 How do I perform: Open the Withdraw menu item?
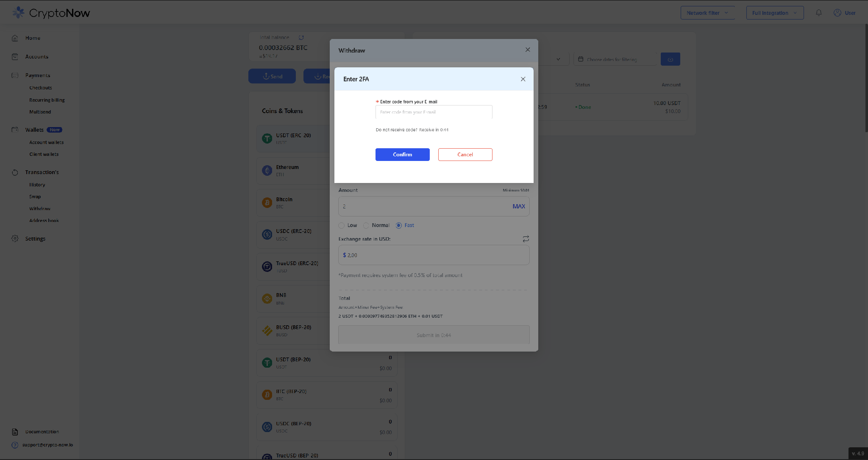[40, 208]
